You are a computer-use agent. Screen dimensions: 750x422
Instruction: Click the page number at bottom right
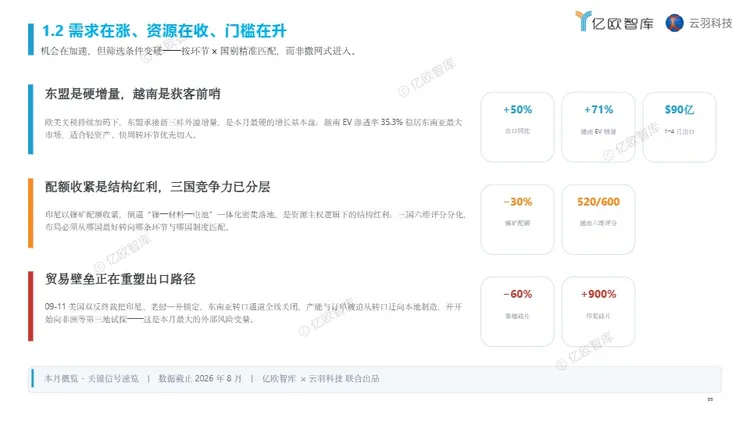(710, 399)
